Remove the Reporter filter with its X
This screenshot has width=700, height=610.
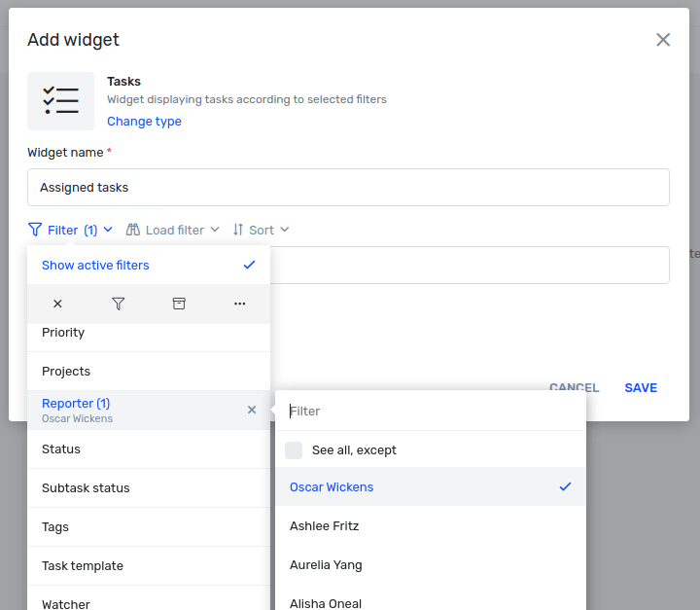[x=252, y=410]
